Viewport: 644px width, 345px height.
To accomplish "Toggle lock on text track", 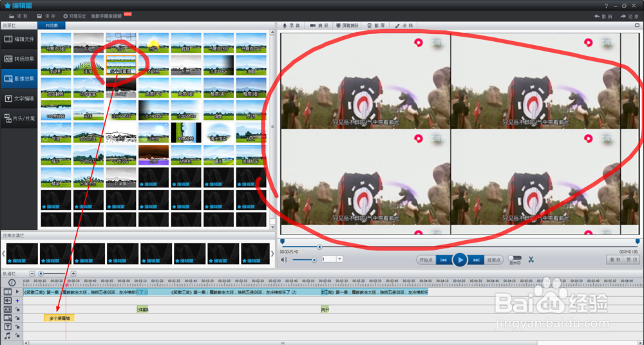I will point(17,326).
